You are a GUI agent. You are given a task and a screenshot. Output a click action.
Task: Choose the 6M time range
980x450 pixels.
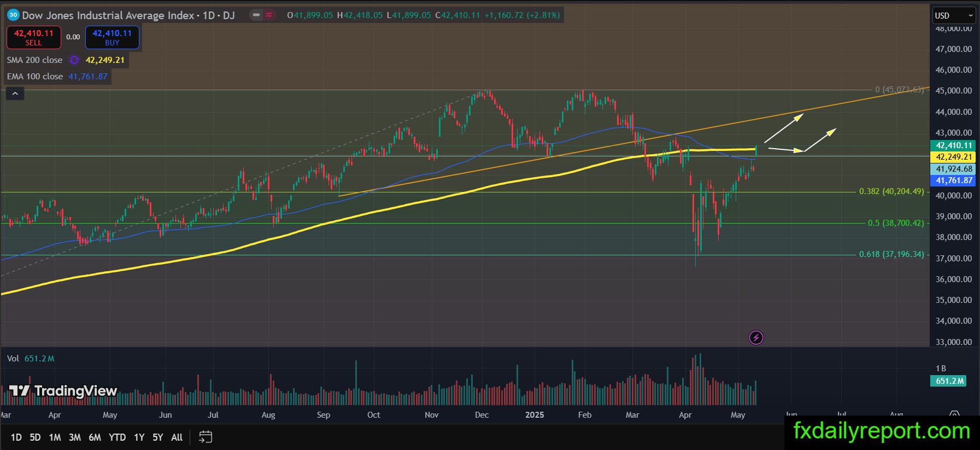pos(95,437)
